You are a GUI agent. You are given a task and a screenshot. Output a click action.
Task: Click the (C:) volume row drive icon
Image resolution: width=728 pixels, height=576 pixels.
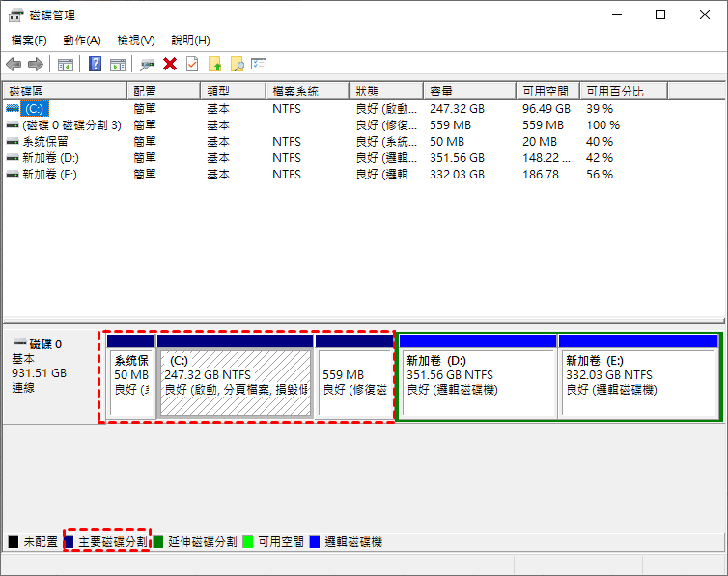[13, 108]
